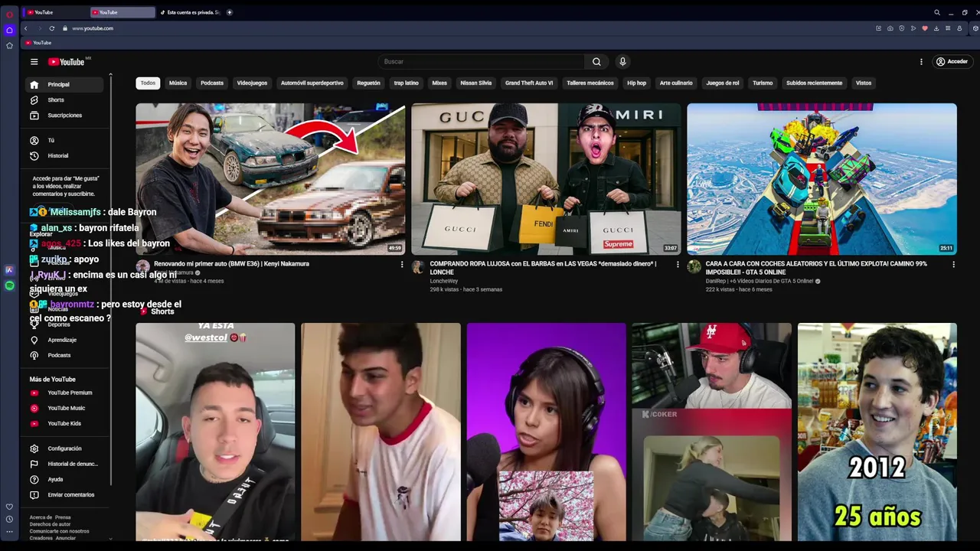Open the Tú section in the sidebar

pyautogui.click(x=65, y=141)
